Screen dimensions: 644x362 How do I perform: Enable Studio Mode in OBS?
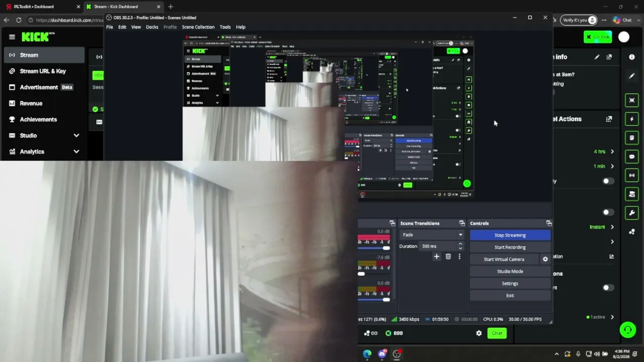[510, 271]
